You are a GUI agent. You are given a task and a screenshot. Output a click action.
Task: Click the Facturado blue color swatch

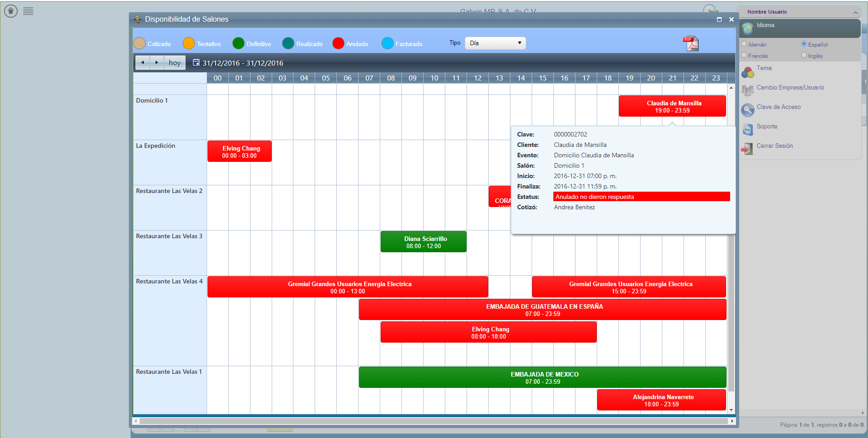(387, 43)
